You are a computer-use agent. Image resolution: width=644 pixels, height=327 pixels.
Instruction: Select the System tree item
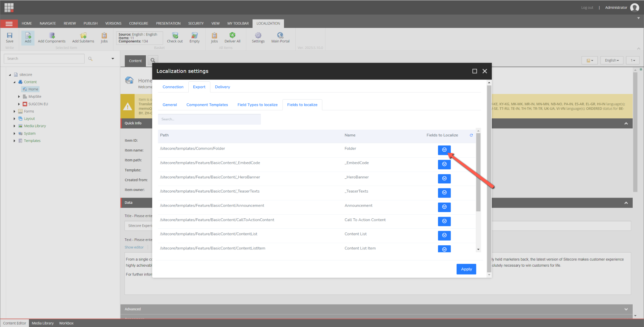pyautogui.click(x=30, y=134)
